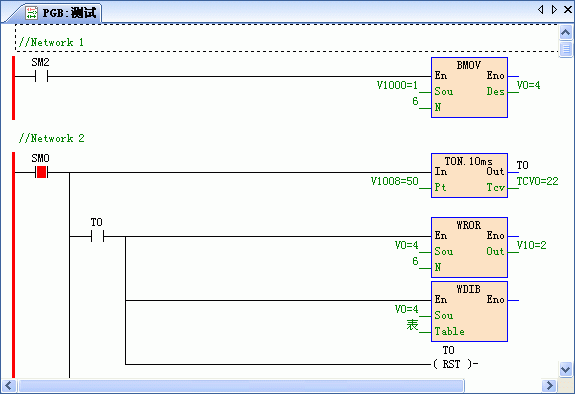This screenshot has height=394, width=575.
Task: Click the T0 label above RST coil
Action: click(x=448, y=350)
